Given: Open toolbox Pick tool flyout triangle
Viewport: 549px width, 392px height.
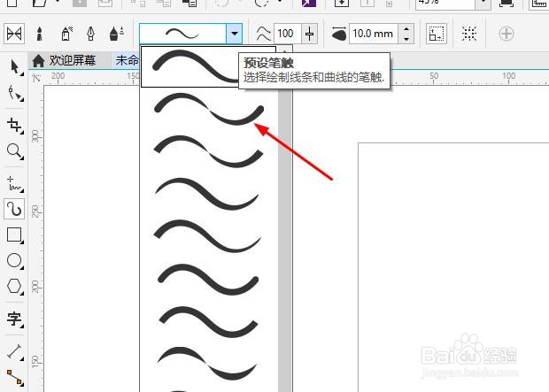Looking at the screenshot, I should click(x=22, y=74).
